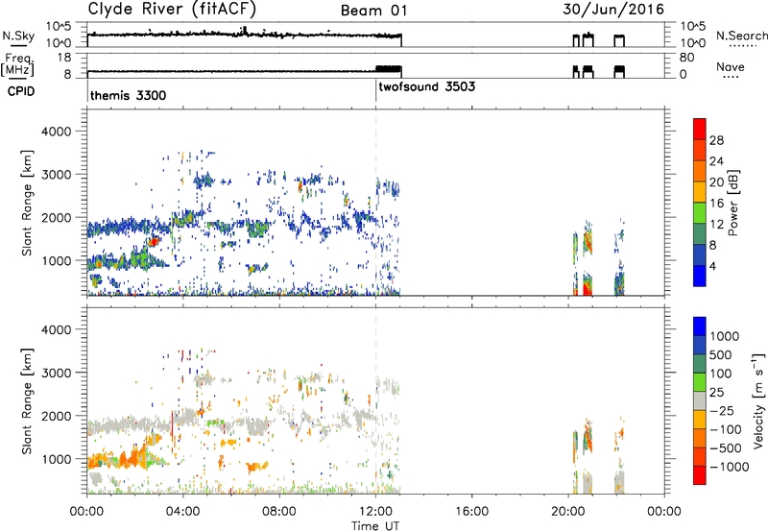Click the 'CPID' row label
The image size is (768, 532).
(x=21, y=91)
